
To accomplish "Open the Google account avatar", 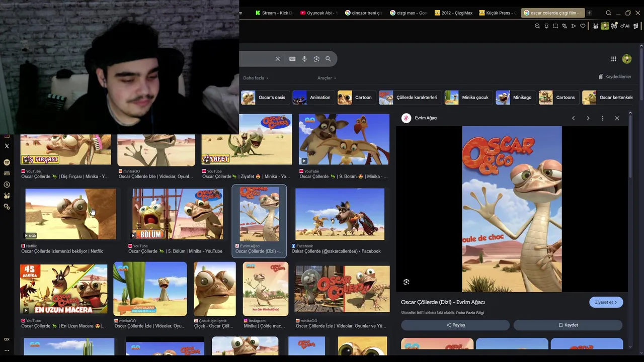I will [x=626, y=59].
